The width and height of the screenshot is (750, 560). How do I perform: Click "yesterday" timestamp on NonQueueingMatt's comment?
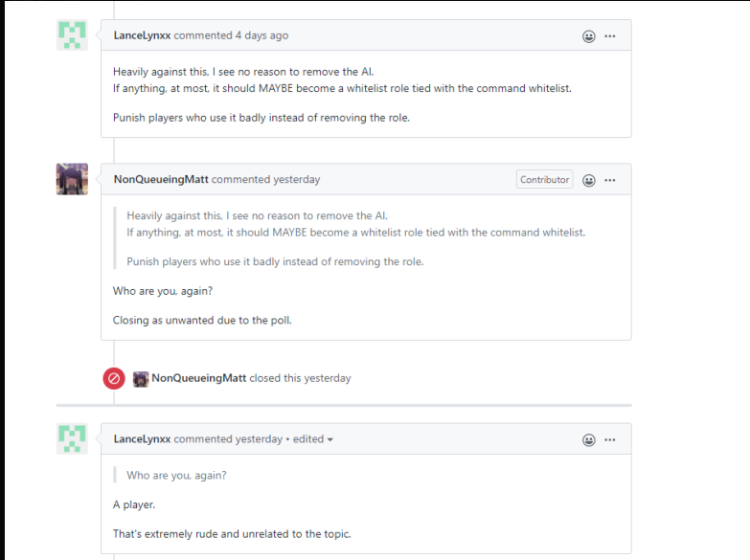pyautogui.click(x=297, y=179)
